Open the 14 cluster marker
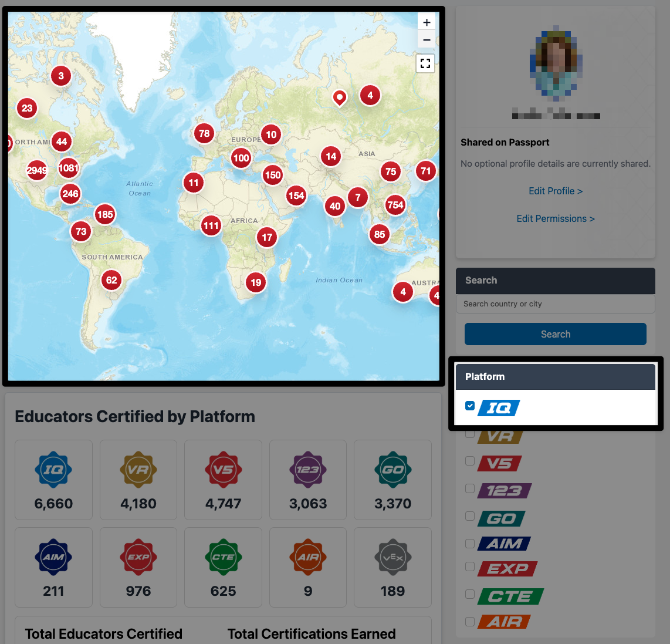 point(331,156)
